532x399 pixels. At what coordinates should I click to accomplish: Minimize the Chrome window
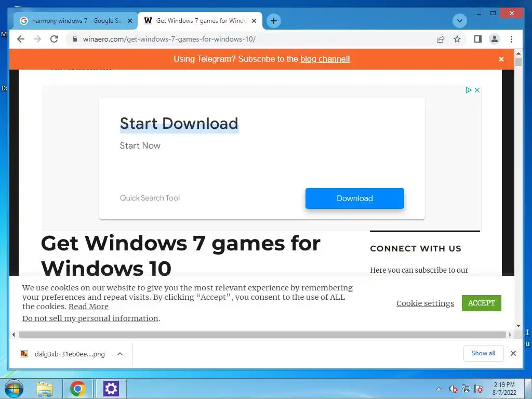[x=478, y=14]
